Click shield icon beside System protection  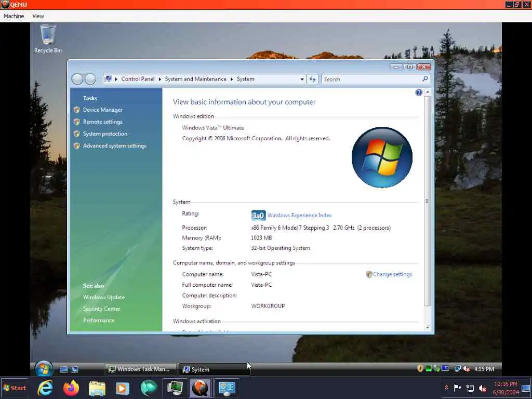[x=77, y=134]
